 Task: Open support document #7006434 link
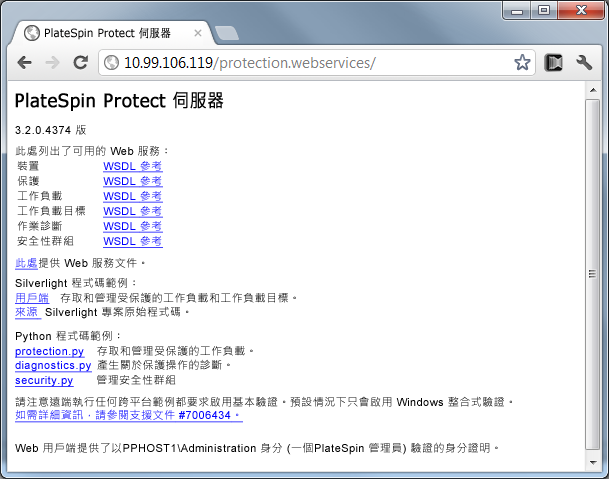click(x=129, y=415)
